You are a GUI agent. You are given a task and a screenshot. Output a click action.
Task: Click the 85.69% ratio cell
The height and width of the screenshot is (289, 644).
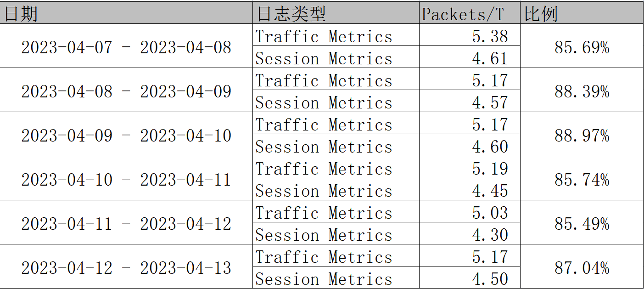click(x=582, y=47)
